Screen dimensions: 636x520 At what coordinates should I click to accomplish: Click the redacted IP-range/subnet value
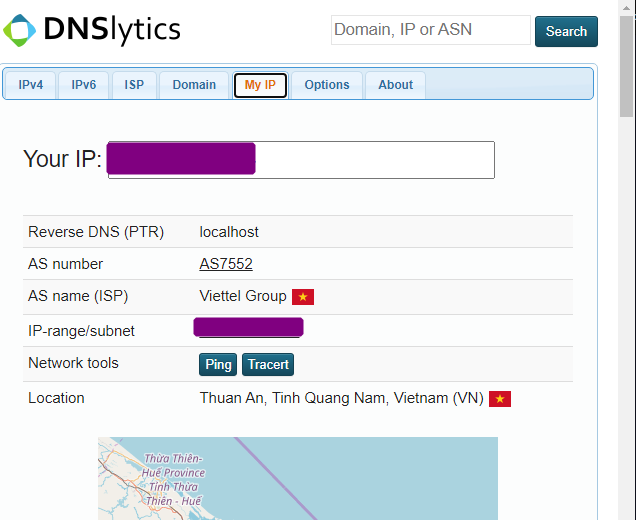tap(249, 328)
